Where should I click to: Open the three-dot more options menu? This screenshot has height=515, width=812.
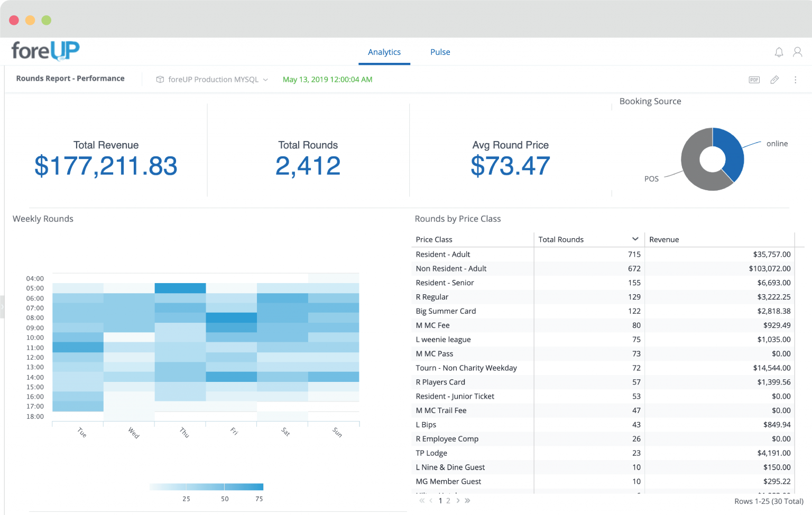point(795,80)
